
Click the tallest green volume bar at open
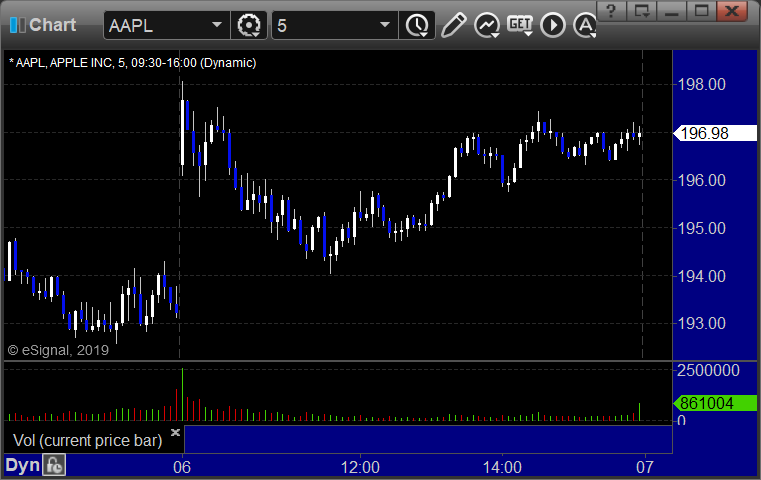182,394
